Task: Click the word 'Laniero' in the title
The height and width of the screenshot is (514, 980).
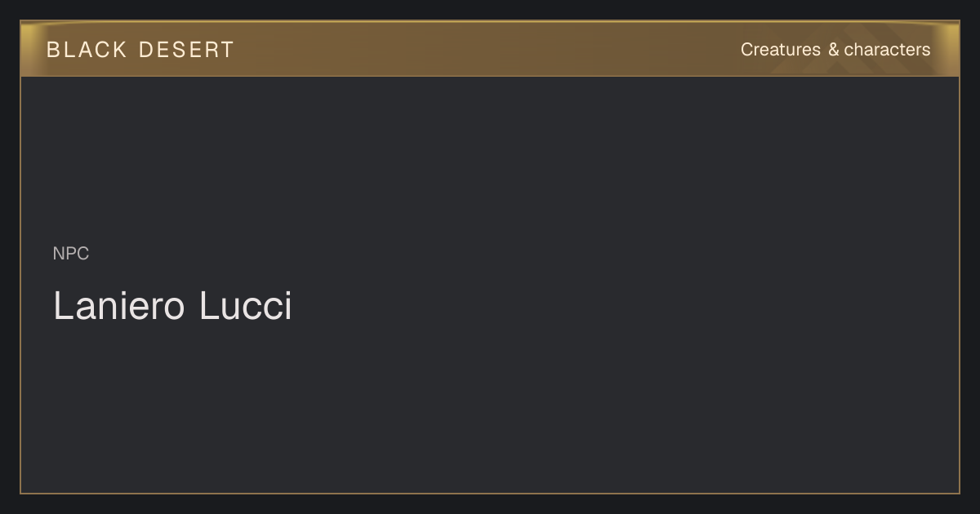Action: [x=119, y=306]
